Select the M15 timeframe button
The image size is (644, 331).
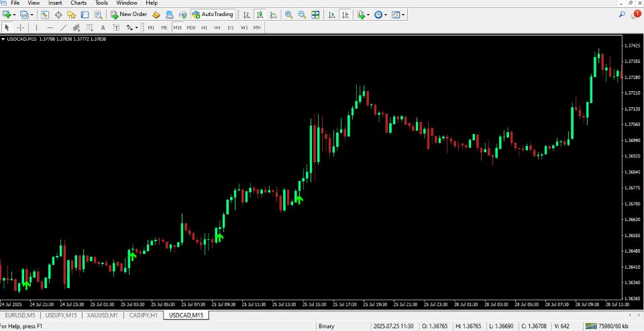pos(177,27)
